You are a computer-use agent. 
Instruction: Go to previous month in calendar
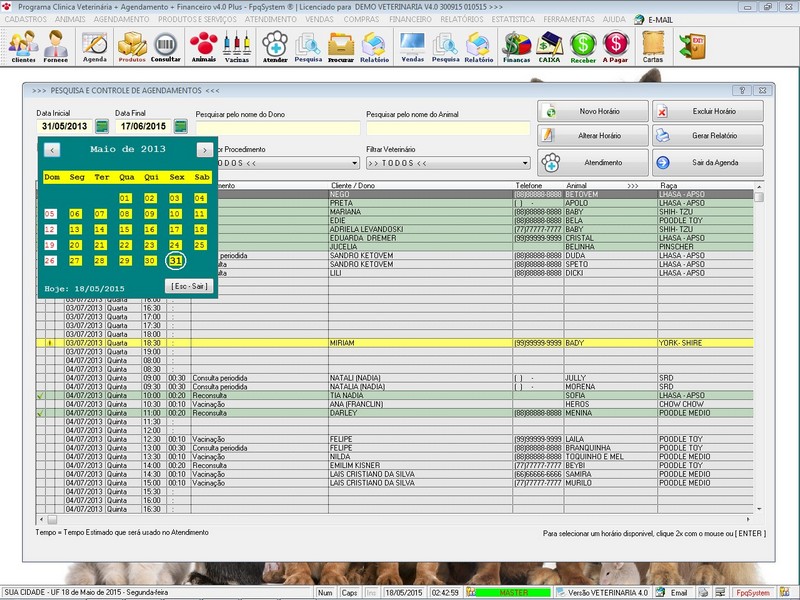tap(52, 149)
